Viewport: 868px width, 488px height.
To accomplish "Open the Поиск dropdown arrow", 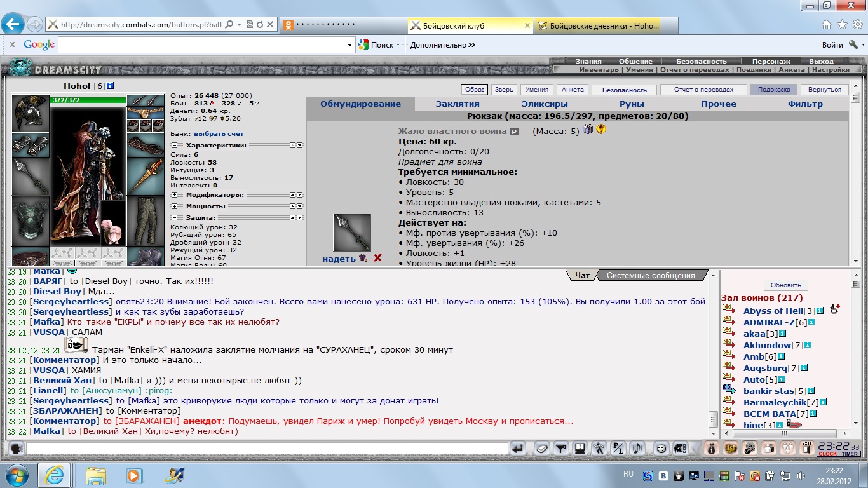I will 398,45.
